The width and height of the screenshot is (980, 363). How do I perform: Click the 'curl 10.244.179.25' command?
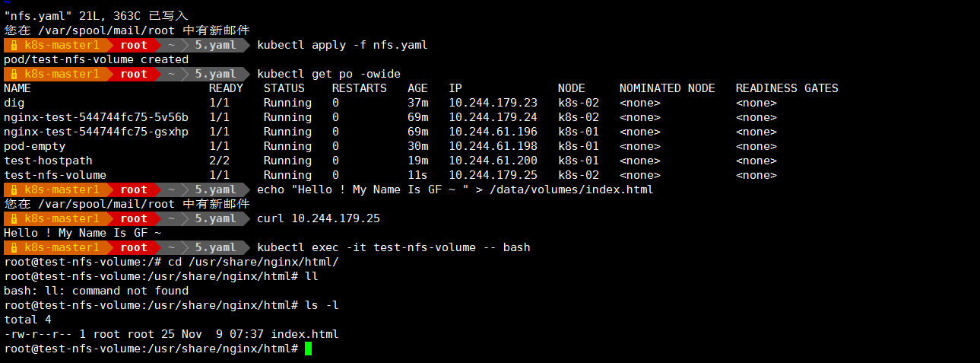[319, 218]
